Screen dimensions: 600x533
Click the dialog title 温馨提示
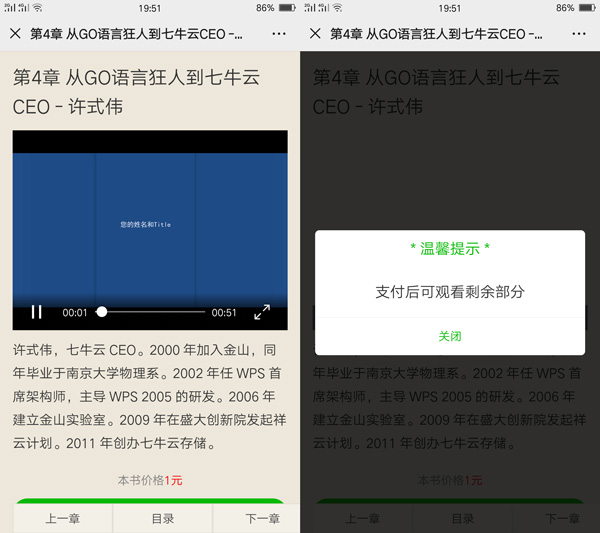(450, 248)
